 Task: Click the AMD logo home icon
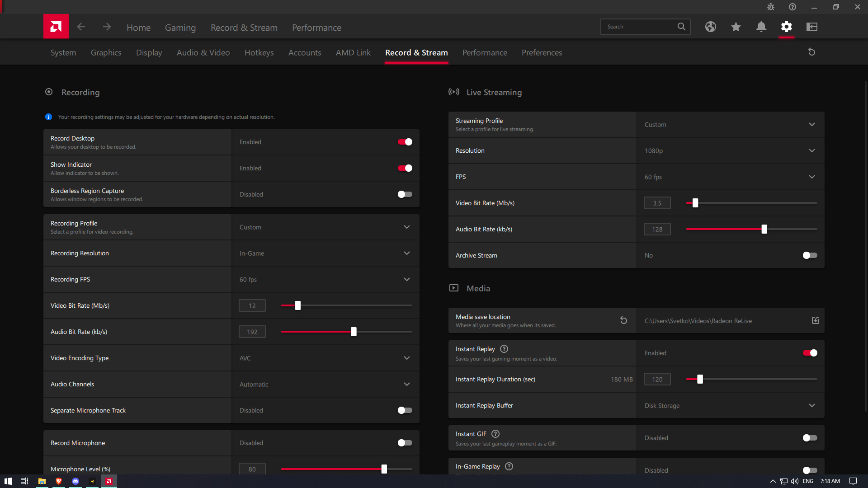[56, 27]
